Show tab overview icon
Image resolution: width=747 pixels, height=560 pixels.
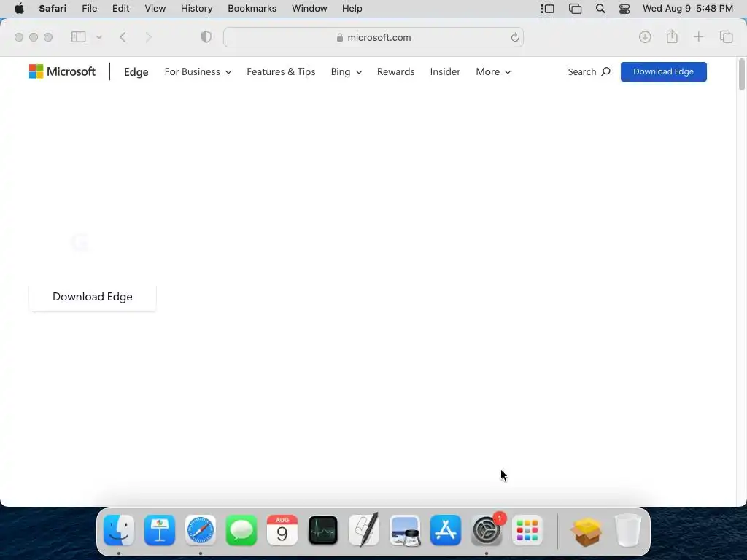[x=726, y=36]
